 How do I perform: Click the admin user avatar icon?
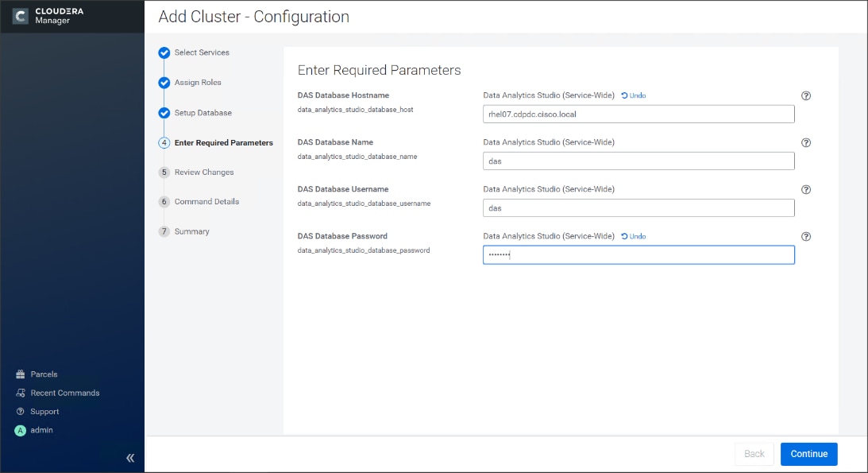click(x=21, y=430)
